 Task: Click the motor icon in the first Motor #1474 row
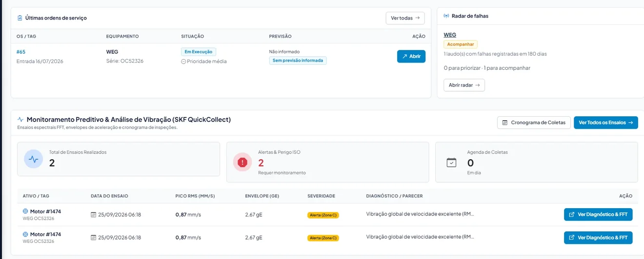(25, 212)
